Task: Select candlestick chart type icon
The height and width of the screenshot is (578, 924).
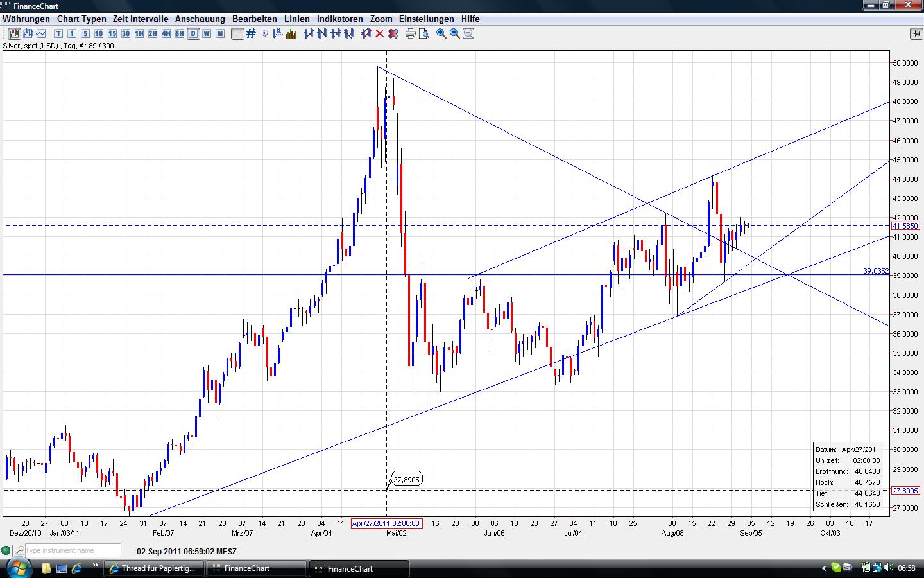Action: [14, 33]
